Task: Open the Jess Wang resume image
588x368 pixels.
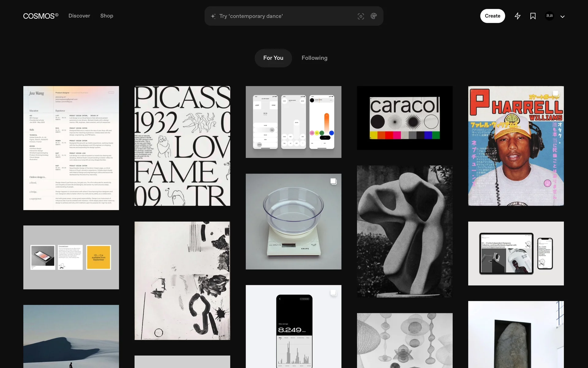Action: click(x=71, y=148)
